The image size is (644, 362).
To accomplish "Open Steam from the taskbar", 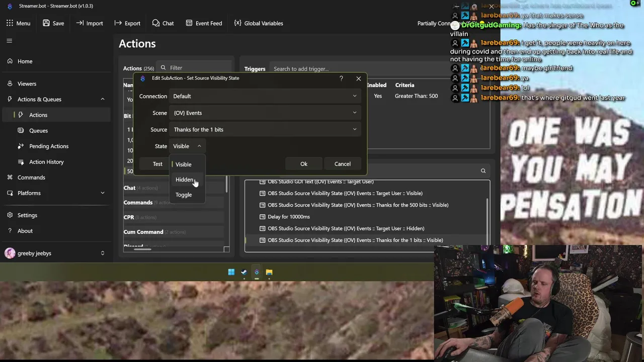I will point(244,272).
